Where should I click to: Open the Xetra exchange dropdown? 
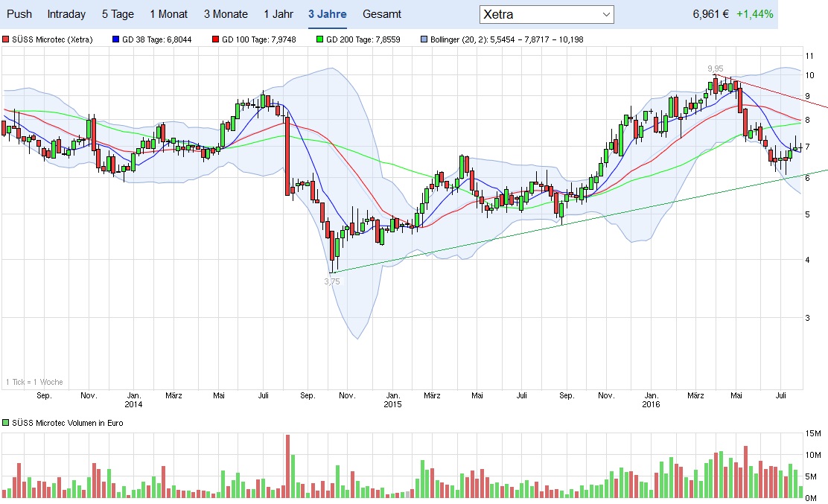coord(547,14)
